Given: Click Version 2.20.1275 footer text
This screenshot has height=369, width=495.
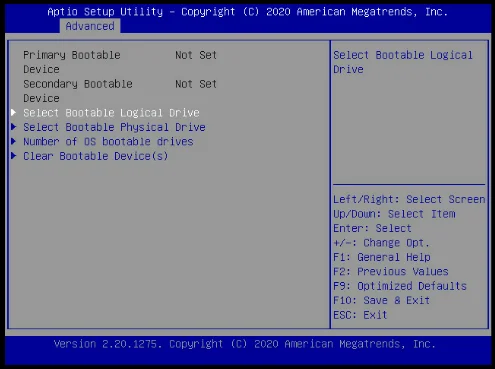Looking at the screenshot, I should 245,344.
